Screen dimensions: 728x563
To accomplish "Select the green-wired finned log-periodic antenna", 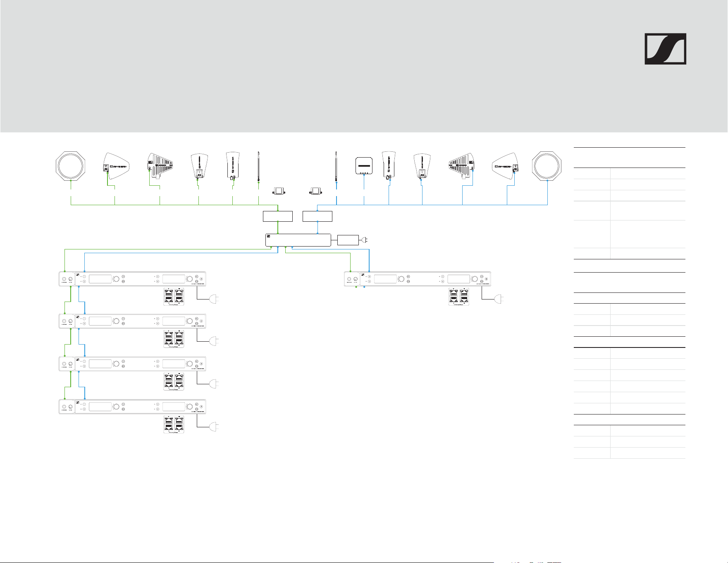I will pyautogui.click(x=160, y=166).
